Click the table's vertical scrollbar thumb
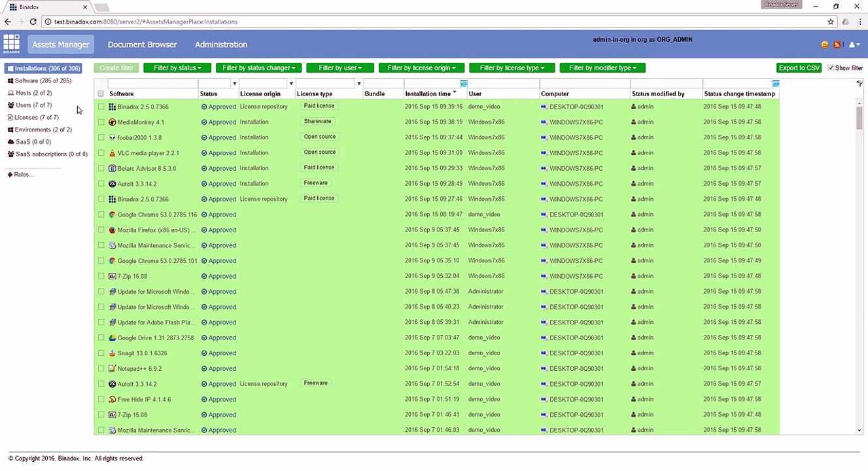The image size is (868, 471). pyautogui.click(x=859, y=118)
